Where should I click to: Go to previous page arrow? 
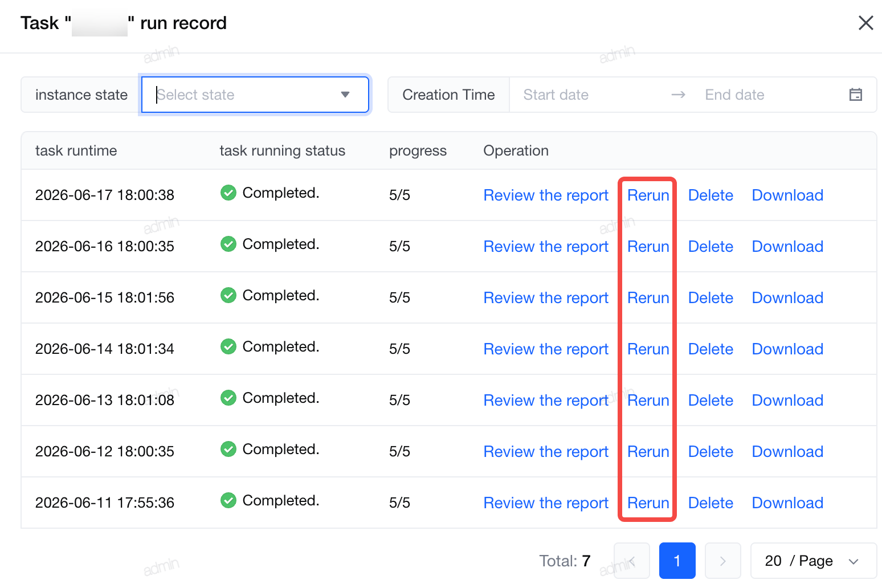(x=631, y=561)
